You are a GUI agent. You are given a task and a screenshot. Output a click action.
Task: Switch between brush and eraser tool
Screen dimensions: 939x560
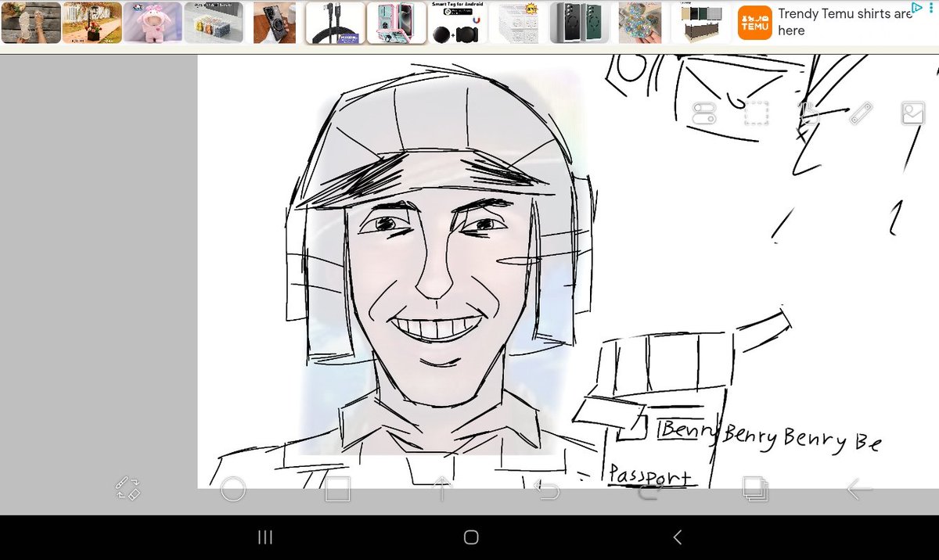[x=128, y=489]
